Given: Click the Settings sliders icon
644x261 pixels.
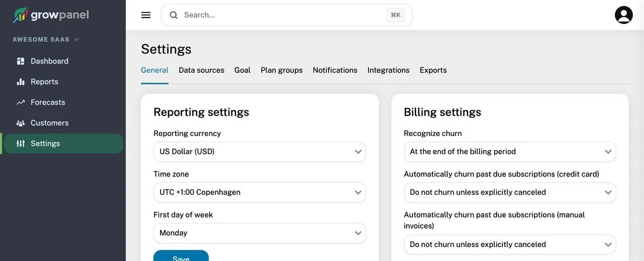Looking at the screenshot, I should pyautogui.click(x=21, y=144).
